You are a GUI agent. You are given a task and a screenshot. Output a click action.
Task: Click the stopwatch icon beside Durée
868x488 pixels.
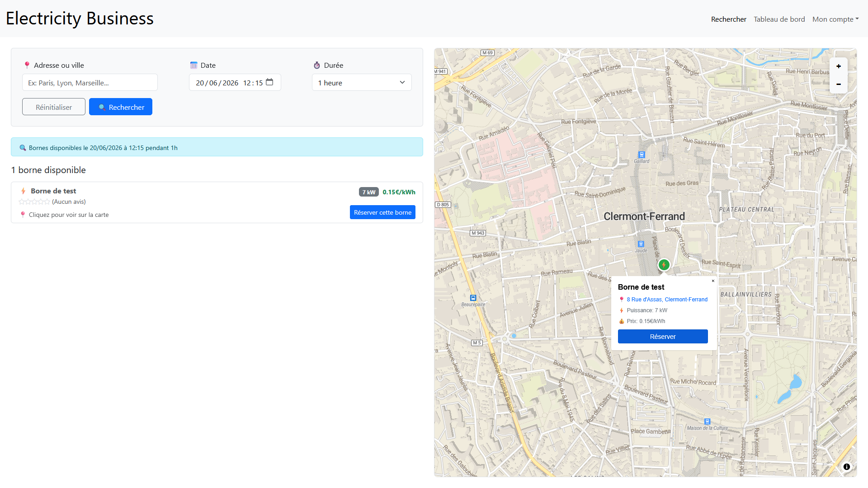coord(317,65)
